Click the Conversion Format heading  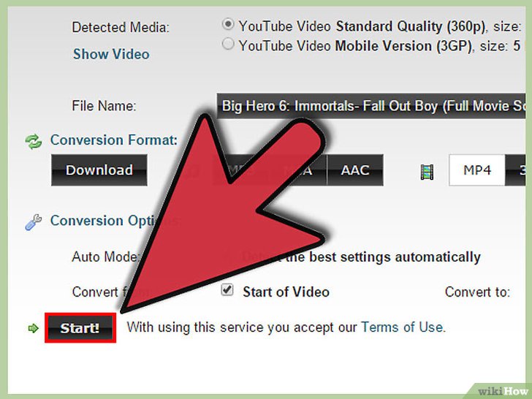tap(114, 140)
